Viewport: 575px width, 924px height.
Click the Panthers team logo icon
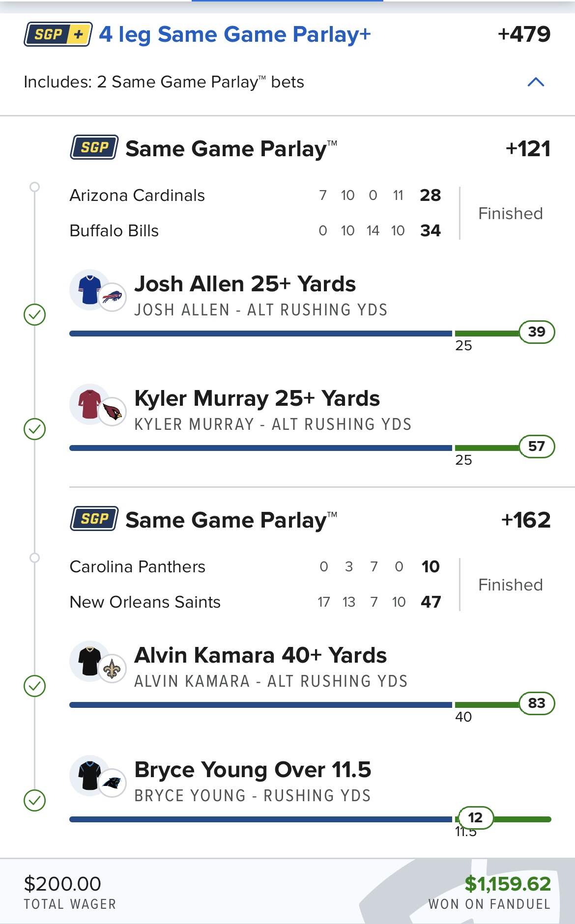coord(113,783)
